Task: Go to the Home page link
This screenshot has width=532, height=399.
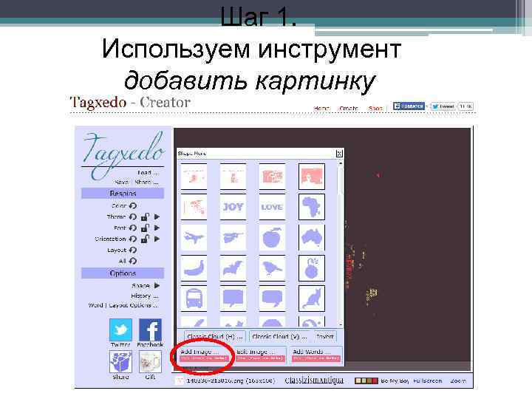Action: [x=321, y=108]
